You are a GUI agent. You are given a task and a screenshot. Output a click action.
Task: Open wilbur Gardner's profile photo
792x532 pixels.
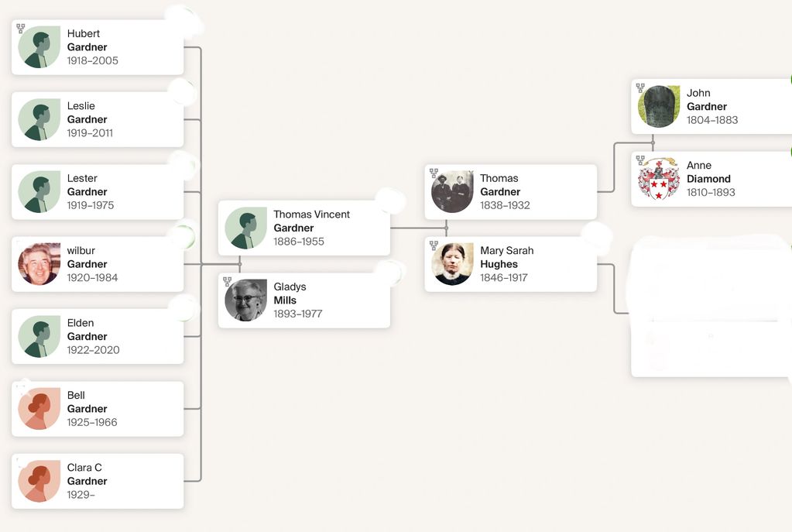[x=39, y=264]
